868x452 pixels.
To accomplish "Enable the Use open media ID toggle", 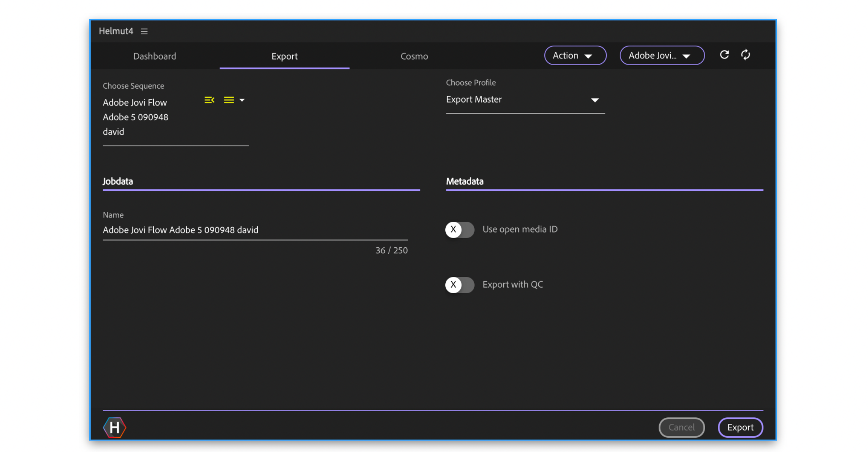I will tap(460, 230).
